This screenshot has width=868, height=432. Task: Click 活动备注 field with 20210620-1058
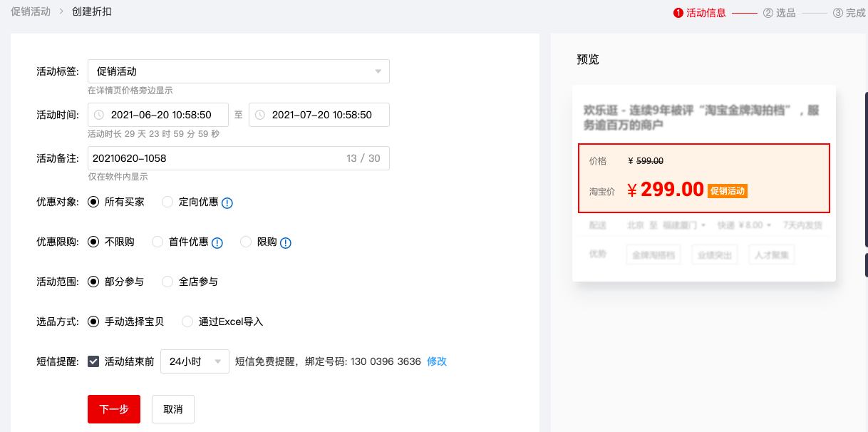pos(239,158)
